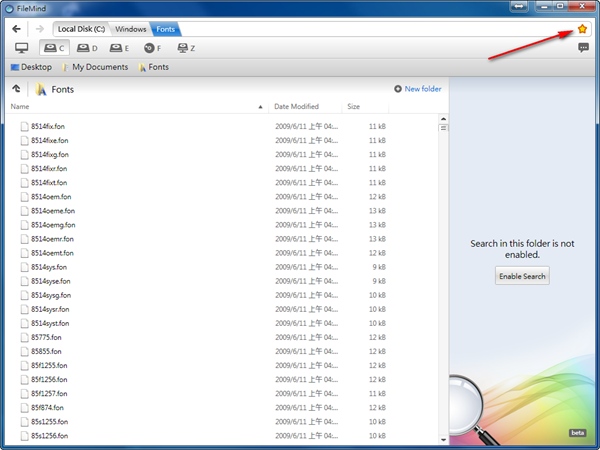This screenshot has width=600, height=450.
Task: Open the My Documents bookmark
Action: [x=95, y=67]
